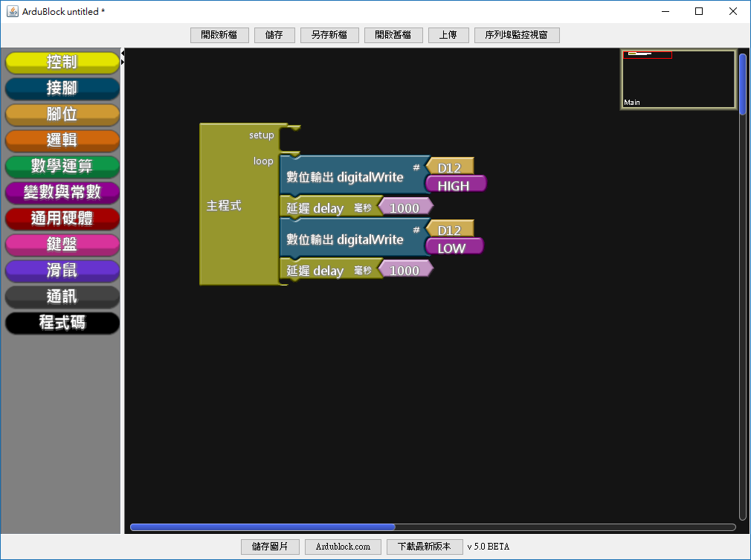Show the 鍵盤 block drawer
This screenshot has width=751, height=560.
(62, 245)
